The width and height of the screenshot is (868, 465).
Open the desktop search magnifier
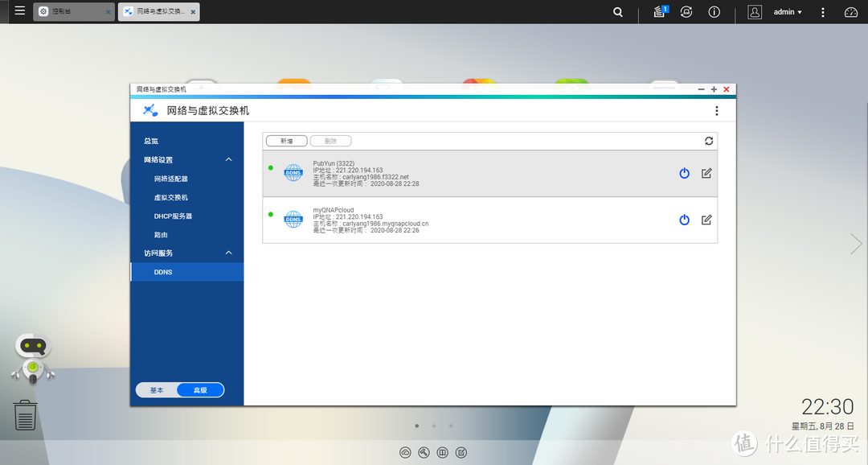pos(618,11)
